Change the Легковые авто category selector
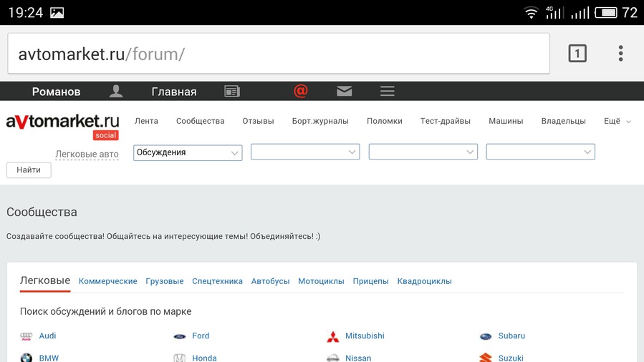Viewport: 644px width, 362px height. click(x=87, y=154)
